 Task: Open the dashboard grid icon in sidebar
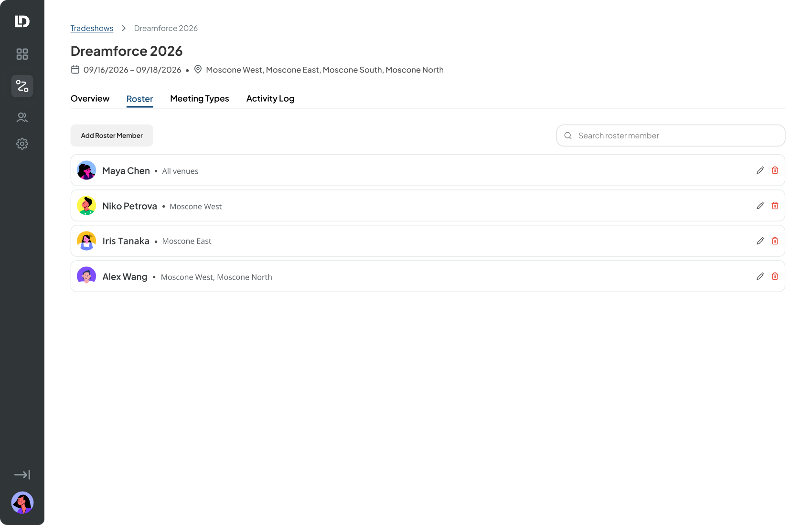(x=22, y=54)
